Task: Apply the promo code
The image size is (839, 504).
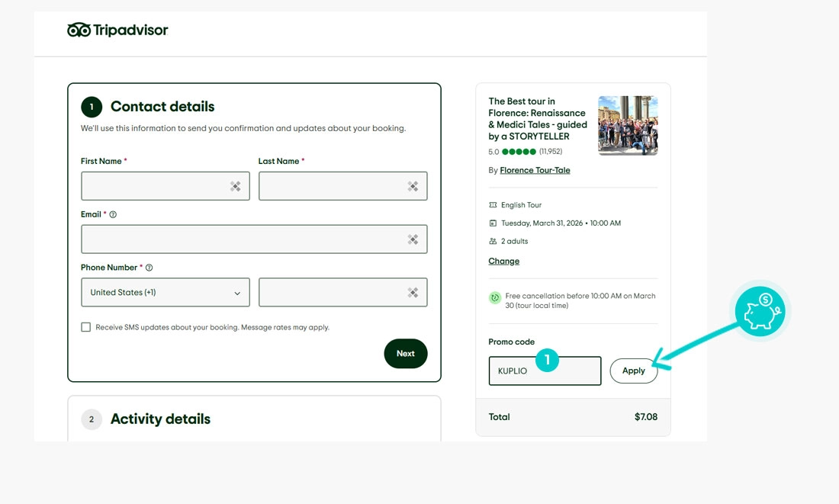Action: tap(634, 371)
